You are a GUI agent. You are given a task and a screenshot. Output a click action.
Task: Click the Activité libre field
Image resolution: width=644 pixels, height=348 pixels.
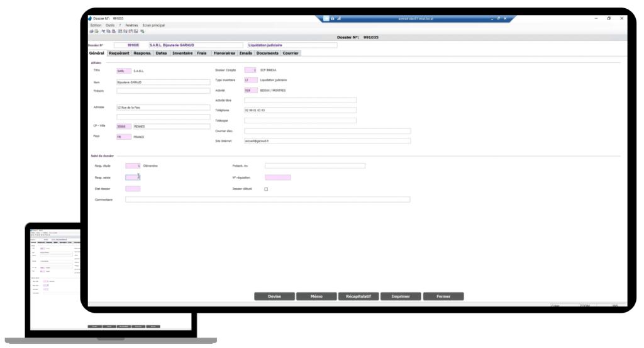pos(300,100)
